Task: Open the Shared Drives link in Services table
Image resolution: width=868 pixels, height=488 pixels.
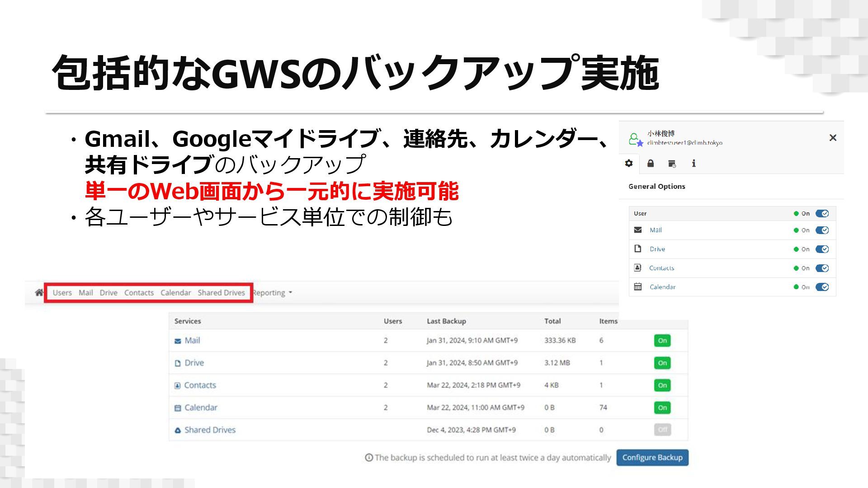Action: (210, 430)
